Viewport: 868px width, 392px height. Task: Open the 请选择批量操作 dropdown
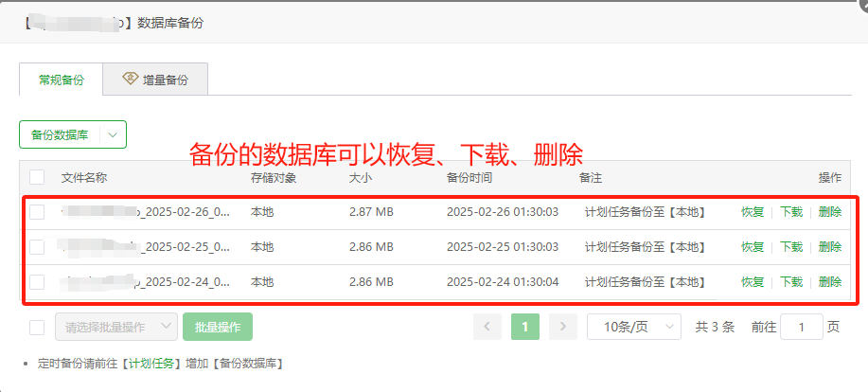(x=115, y=327)
